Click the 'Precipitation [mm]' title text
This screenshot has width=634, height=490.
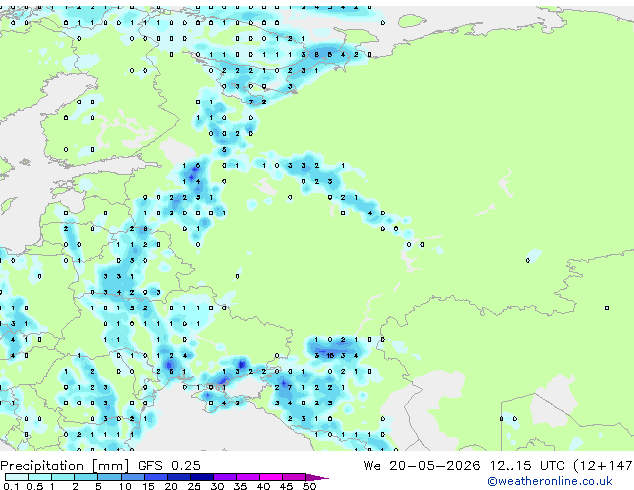pyautogui.click(x=65, y=466)
